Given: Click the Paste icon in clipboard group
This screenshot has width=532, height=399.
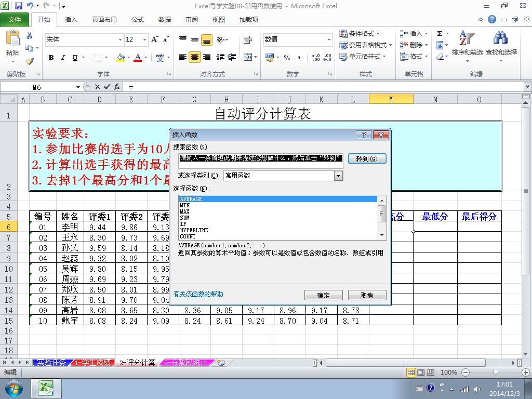Looking at the screenshot, I should [x=13, y=38].
